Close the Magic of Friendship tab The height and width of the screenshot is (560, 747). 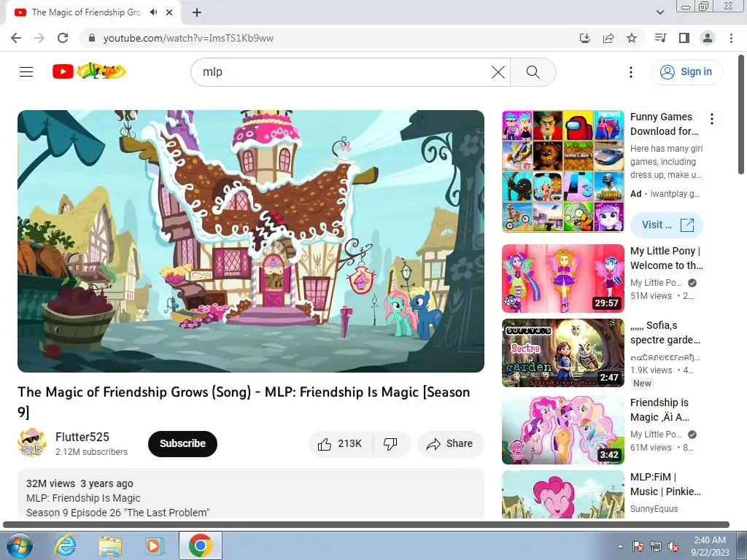pos(169,12)
